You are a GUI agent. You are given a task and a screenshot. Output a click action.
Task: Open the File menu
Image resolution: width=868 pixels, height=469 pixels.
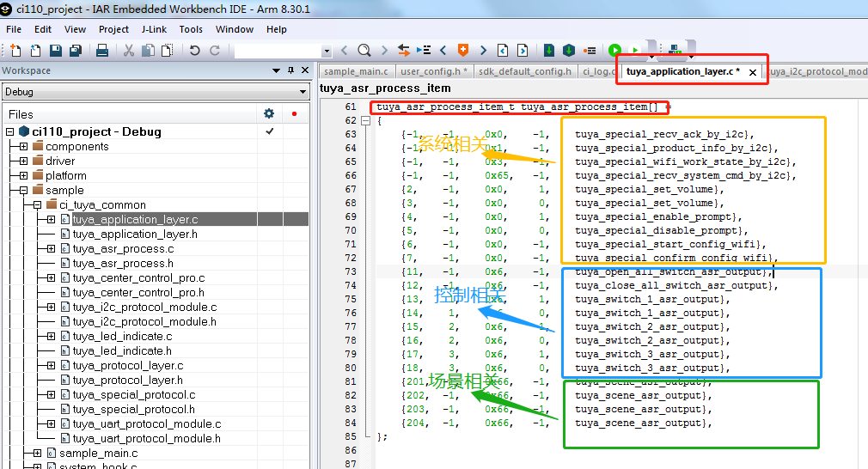click(x=14, y=29)
